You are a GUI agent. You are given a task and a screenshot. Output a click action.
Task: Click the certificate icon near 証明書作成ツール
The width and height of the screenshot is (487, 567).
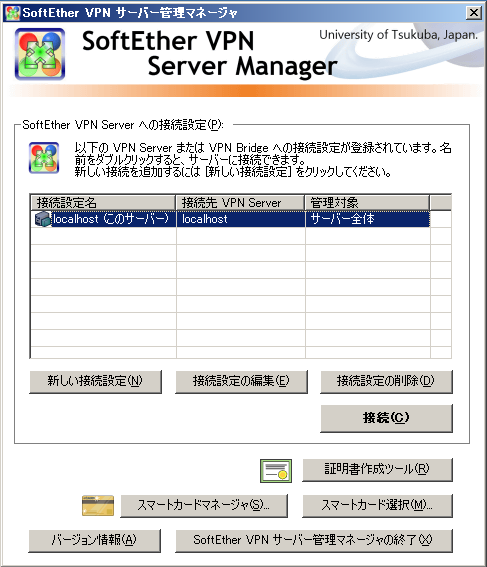pos(276,471)
